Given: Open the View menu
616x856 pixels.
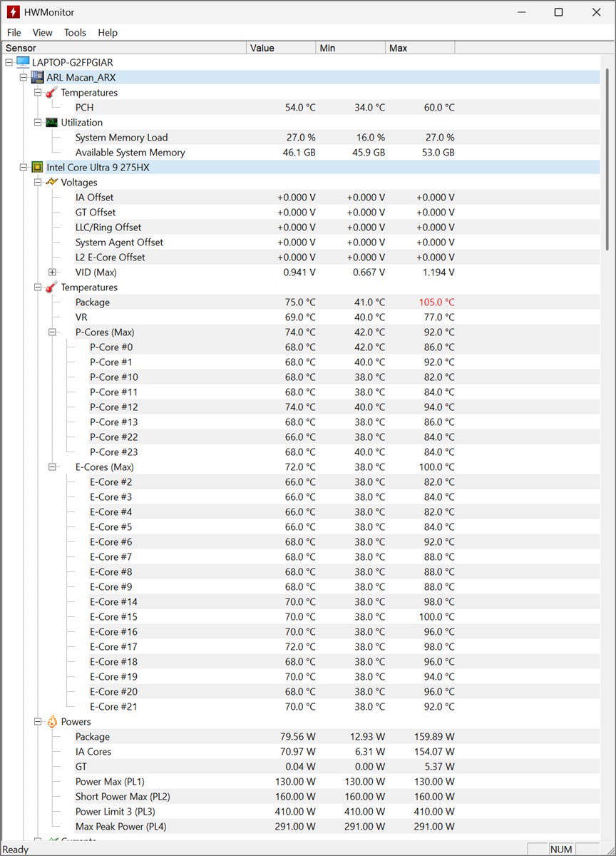Looking at the screenshot, I should point(42,33).
